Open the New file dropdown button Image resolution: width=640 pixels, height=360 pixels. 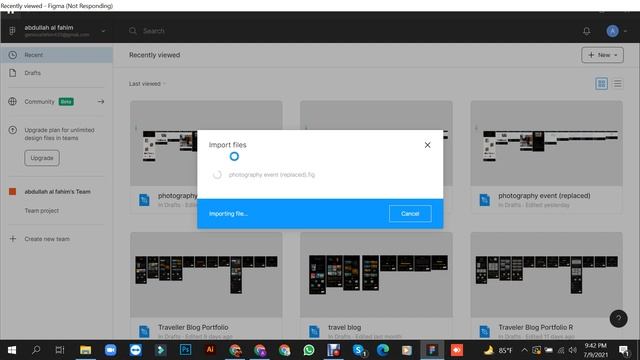pyautogui.click(x=602, y=55)
